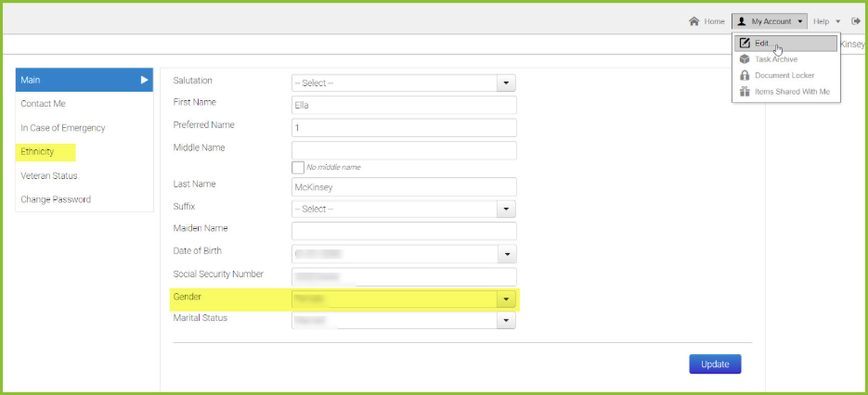The height and width of the screenshot is (395, 868).
Task: Click the "No middle name" italic text
Action: (334, 167)
